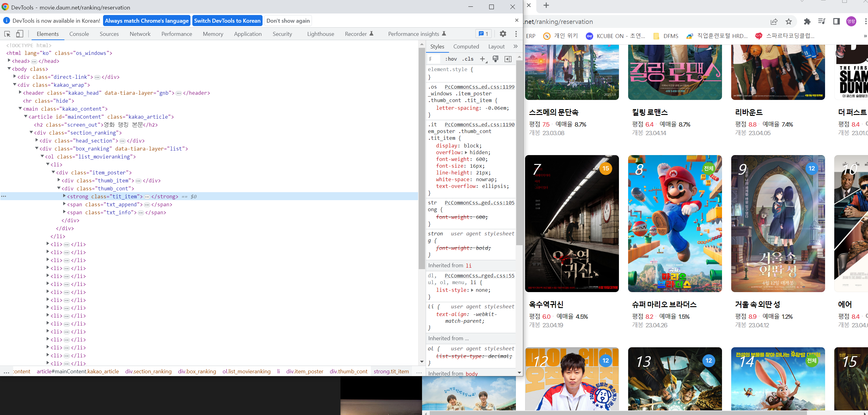Show more Styles pane tabs chevron
The width and height of the screenshot is (868, 415).
(x=516, y=47)
